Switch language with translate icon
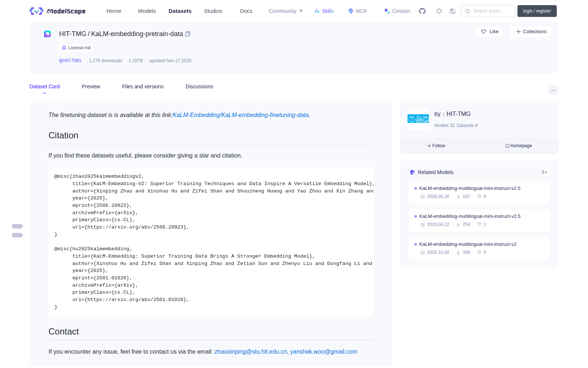 pos(452,11)
